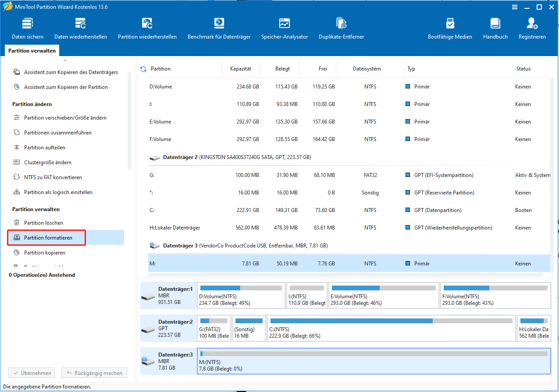Click G:(FAT32) block in disk map

(x=214, y=328)
